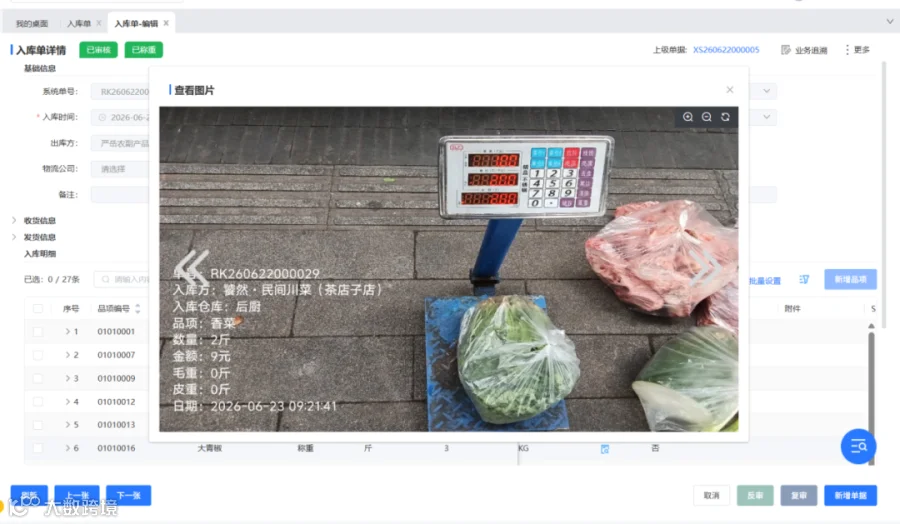The height and width of the screenshot is (524, 900).
Task: Click the 反审 button
Action: tap(755, 495)
